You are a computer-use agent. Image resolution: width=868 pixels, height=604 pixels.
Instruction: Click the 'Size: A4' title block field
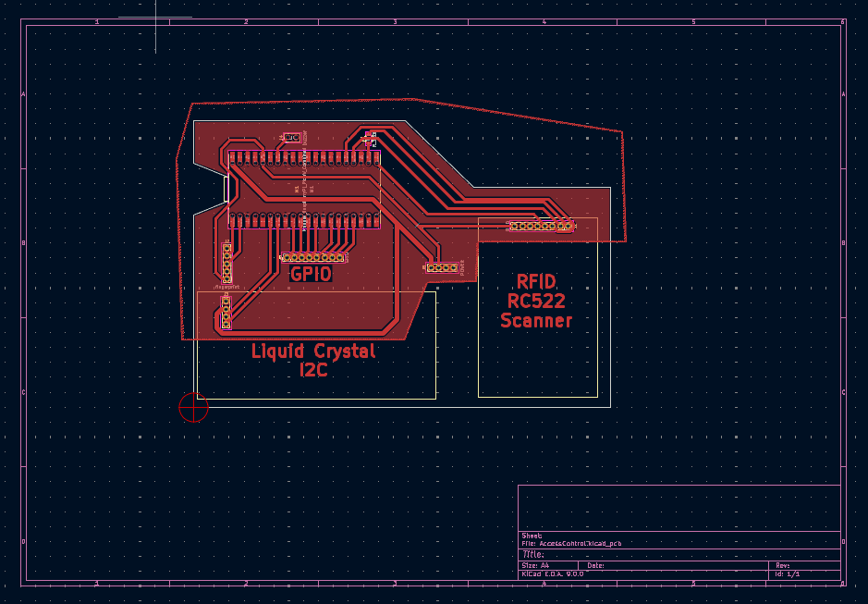[535, 566]
